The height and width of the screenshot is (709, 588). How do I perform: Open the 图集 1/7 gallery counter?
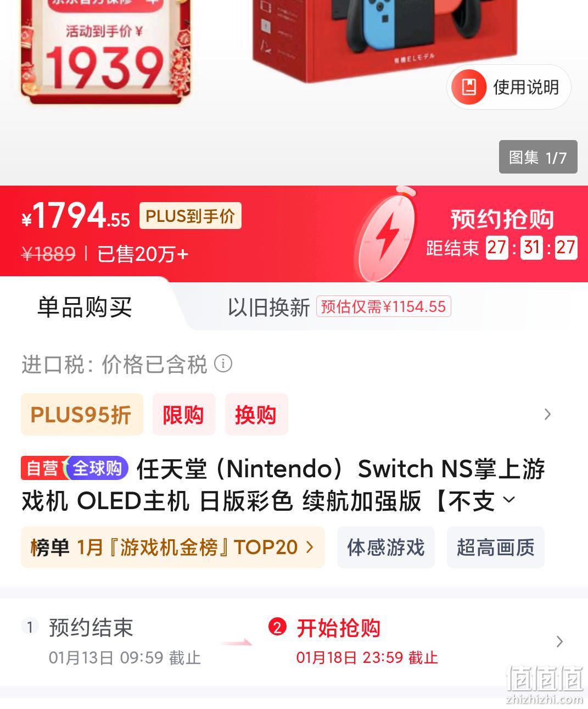(538, 157)
